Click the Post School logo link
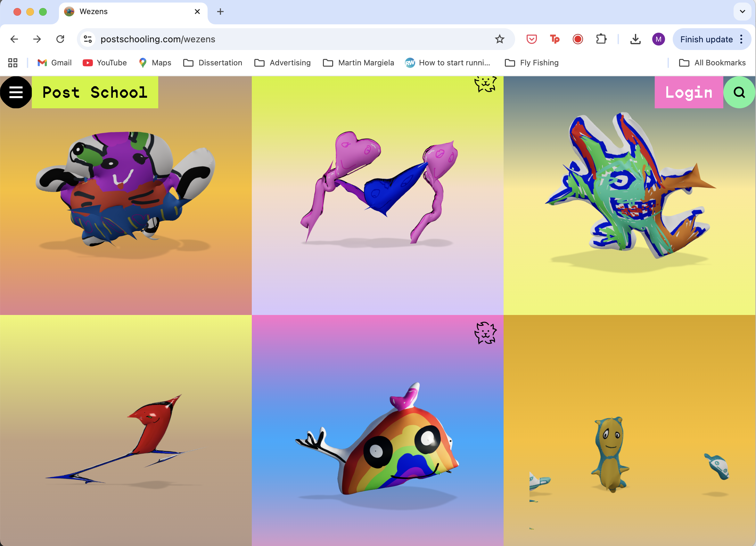This screenshot has height=546, width=756. [95, 92]
